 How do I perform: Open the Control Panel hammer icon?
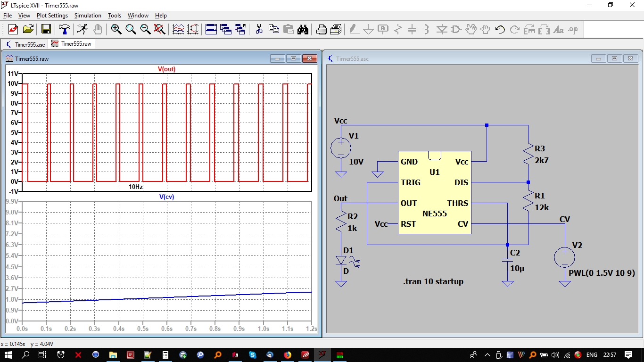click(x=64, y=29)
